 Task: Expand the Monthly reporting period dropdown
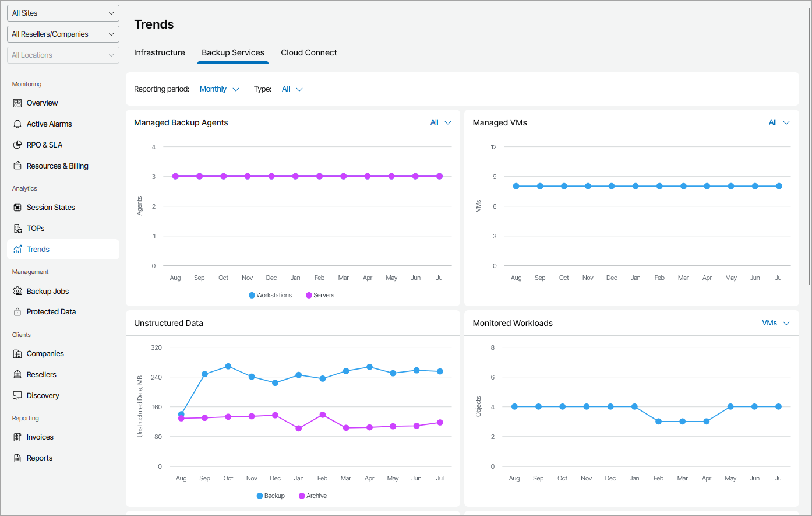(x=219, y=89)
